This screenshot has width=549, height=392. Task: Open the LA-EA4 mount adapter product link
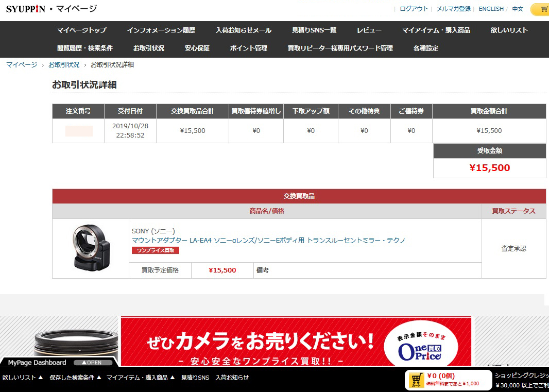tap(268, 241)
